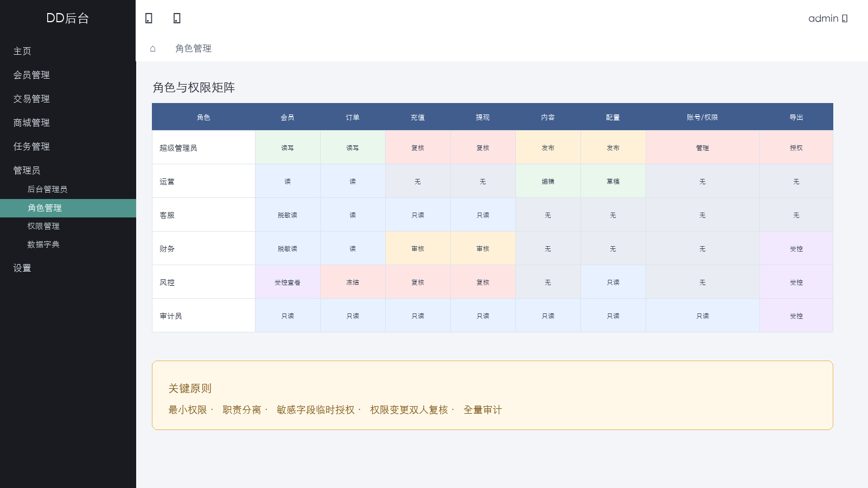Click the 提现 column header
Viewport: 868px width, 488px height.
(483, 117)
